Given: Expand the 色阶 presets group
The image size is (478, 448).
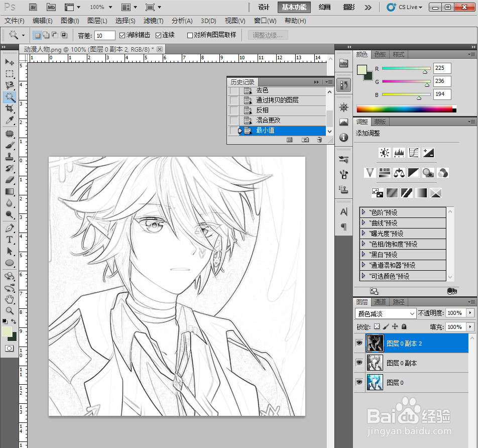Looking at the screenshot, I should click(364, 212).
